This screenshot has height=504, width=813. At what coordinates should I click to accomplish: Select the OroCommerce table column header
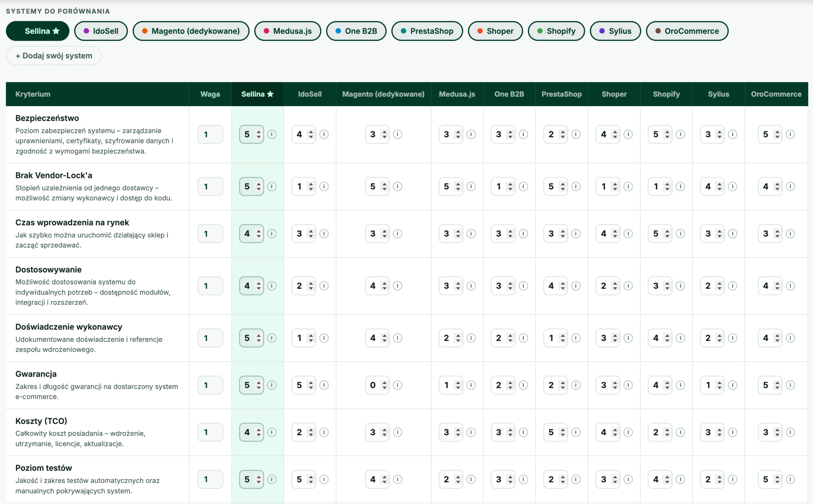(x=776, y=94)
